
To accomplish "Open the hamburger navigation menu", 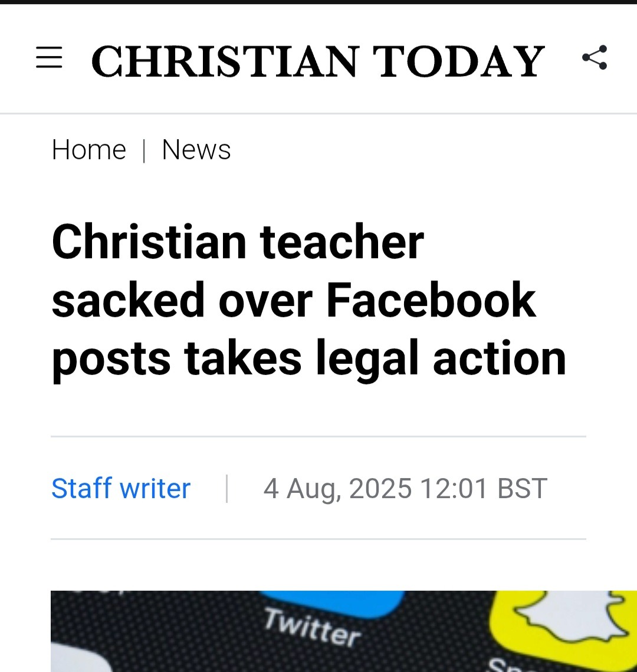I will click(x=49, y=58).
